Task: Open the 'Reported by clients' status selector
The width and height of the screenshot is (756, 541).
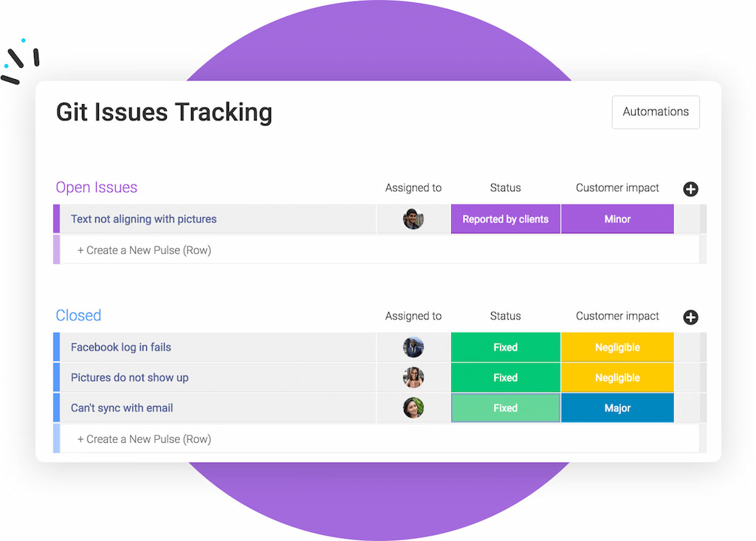Action: (x=505, y=218)
